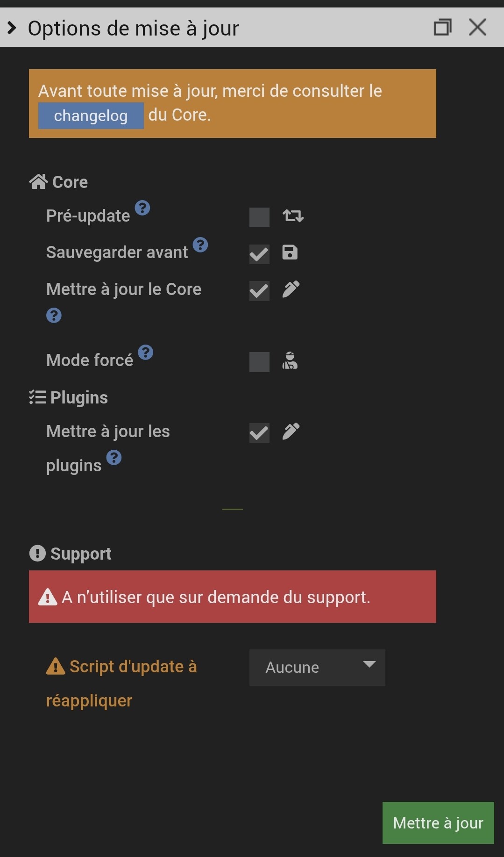The width and height of the screenshot is (504, 857).
Task: Click the floppy disk save icon
Action: coord(290,252)
